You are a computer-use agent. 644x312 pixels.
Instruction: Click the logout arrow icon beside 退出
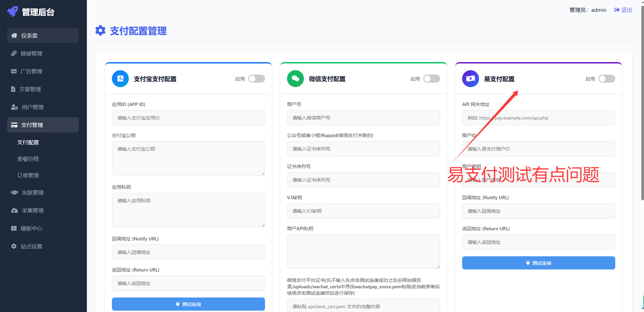[617, 10]
